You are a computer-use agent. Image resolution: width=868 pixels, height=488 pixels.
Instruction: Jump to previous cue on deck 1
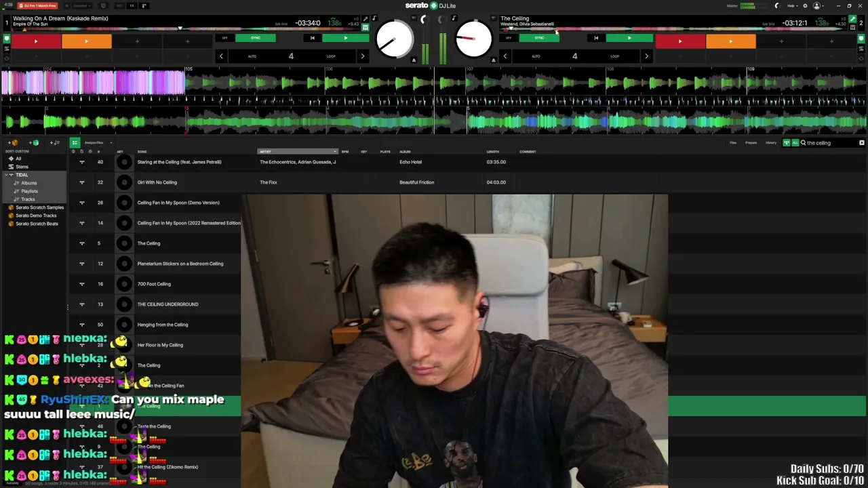tap(312, 38)
